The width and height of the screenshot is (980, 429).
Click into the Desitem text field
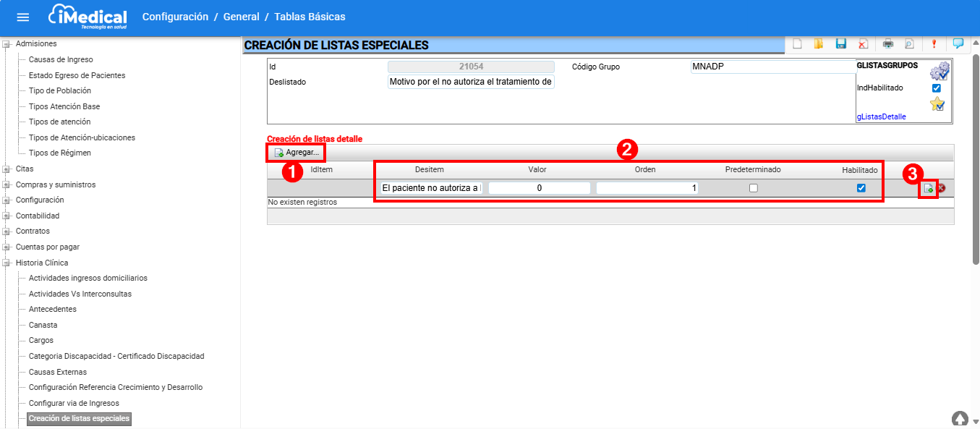coord(431,188)
